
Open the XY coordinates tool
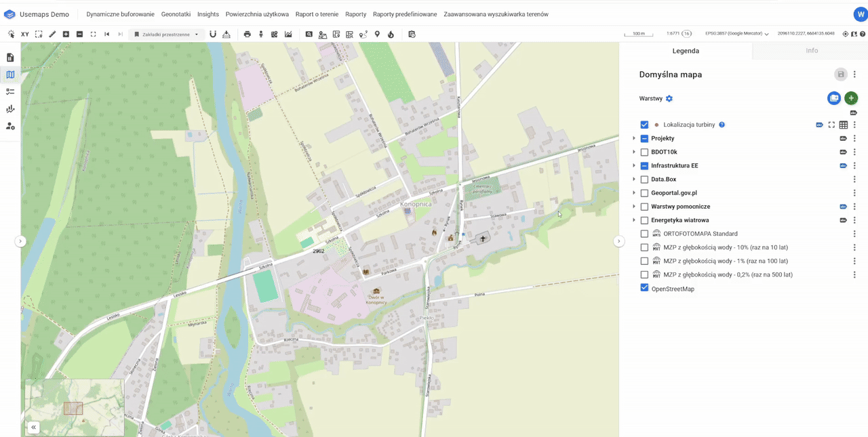pos(25,34)
